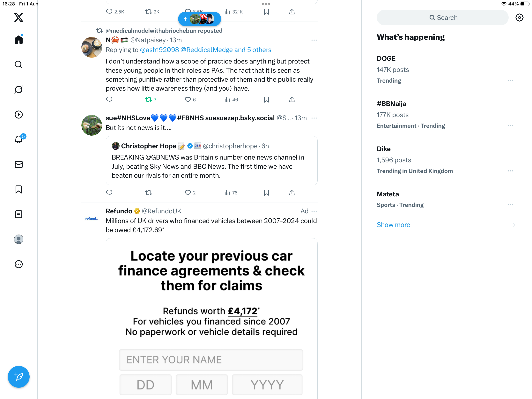The width and height of the screenshot is (532, 399).
Task: Open trends settings gear icon
Action: 519,18
